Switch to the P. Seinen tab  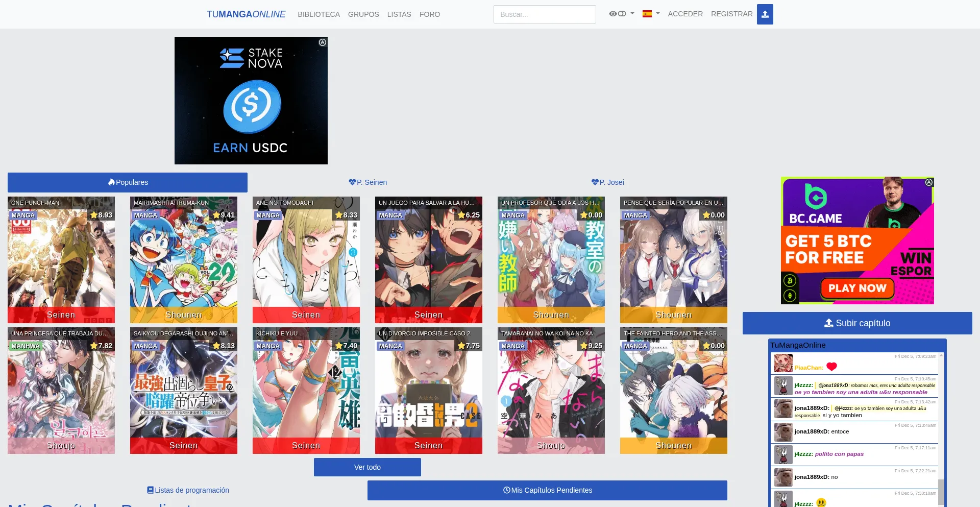pyautogui.click(x=367, y=182)
